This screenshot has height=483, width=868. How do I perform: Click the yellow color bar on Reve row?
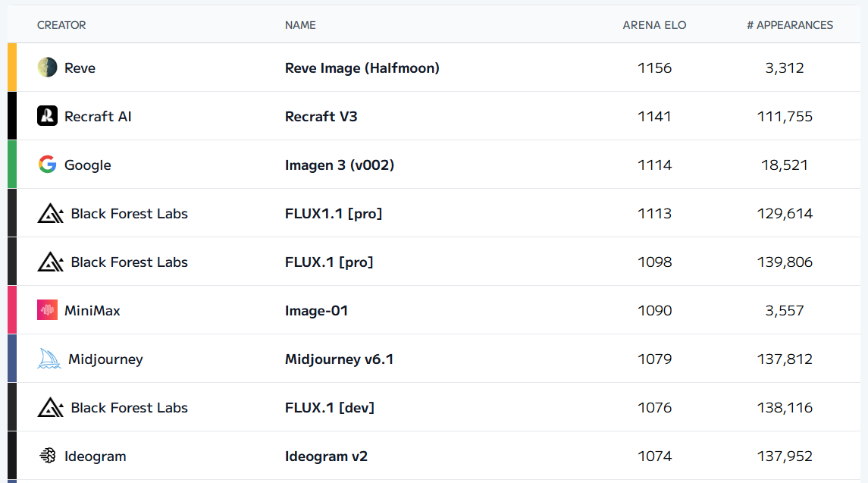[12, 67]
